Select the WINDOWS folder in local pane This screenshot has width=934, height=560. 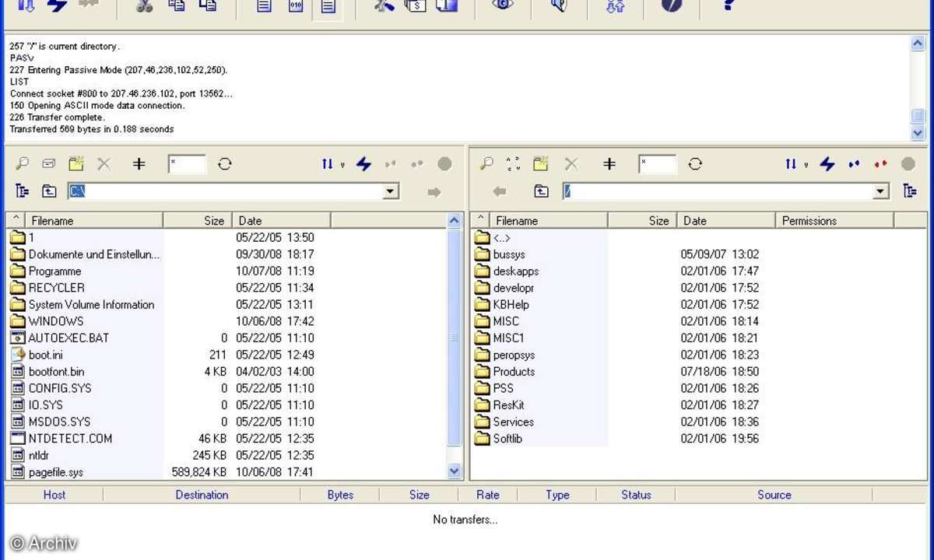[x=58, y=321]
